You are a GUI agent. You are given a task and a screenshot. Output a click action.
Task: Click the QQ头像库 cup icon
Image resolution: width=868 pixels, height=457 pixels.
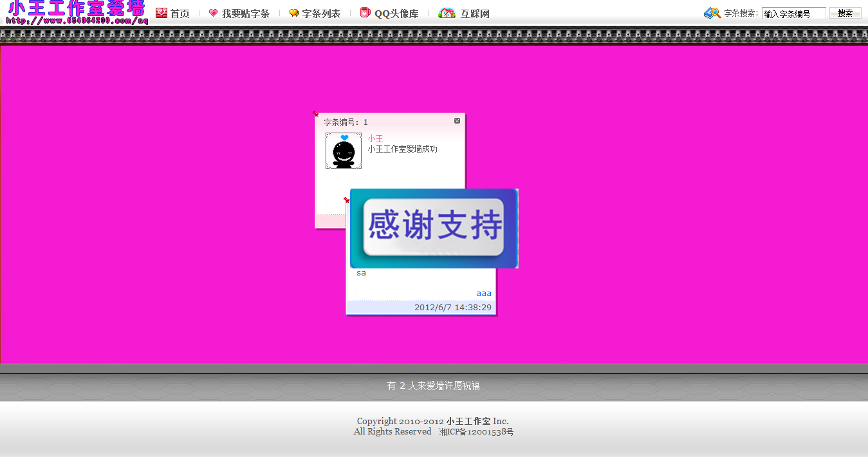pos(365,12)
